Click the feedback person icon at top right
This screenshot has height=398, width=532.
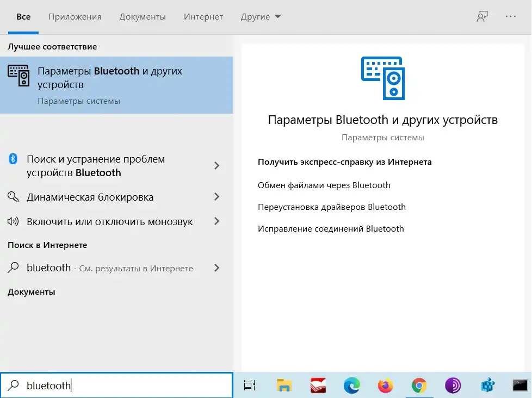coord(482,16)
